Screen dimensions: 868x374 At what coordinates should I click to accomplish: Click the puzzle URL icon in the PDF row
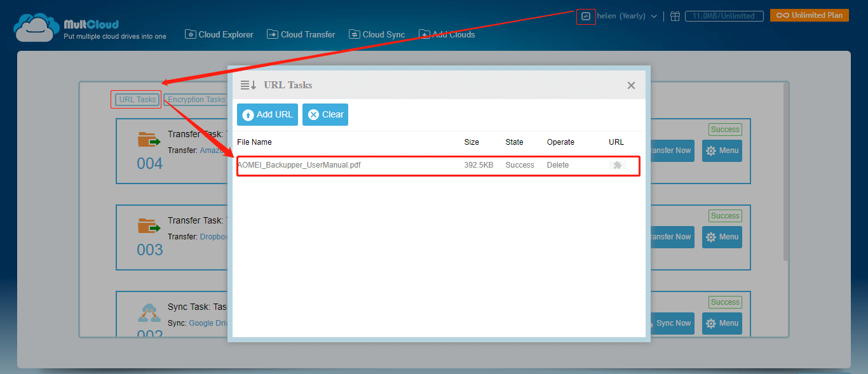click(617, 165)
